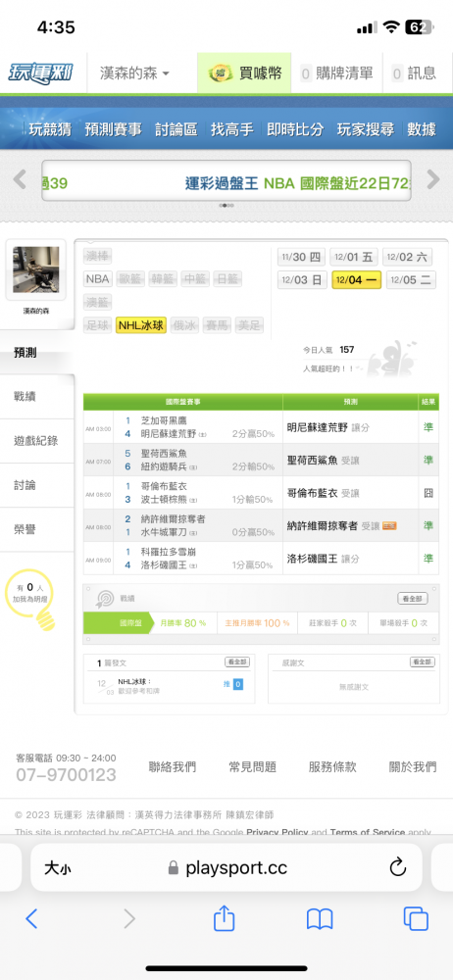Select the NHL冰球 league filter
This screenshot has height=980, width=453.
point(141,325)
